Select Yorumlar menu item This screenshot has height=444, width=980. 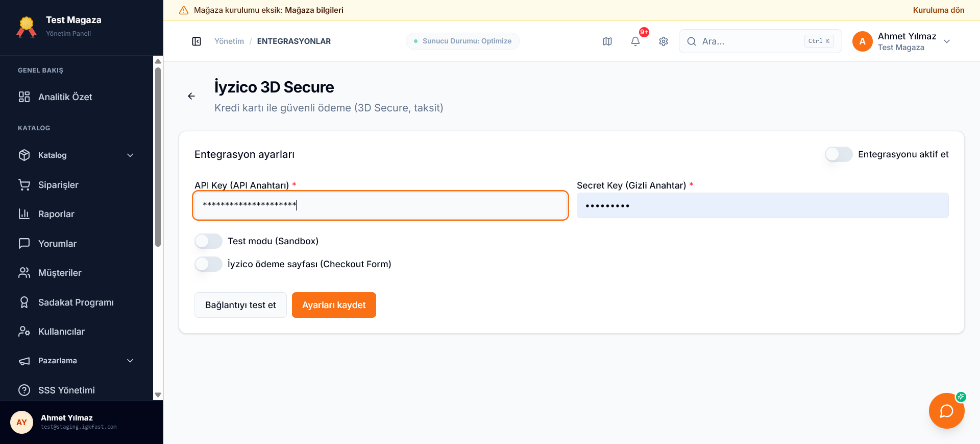click(78, 244)
